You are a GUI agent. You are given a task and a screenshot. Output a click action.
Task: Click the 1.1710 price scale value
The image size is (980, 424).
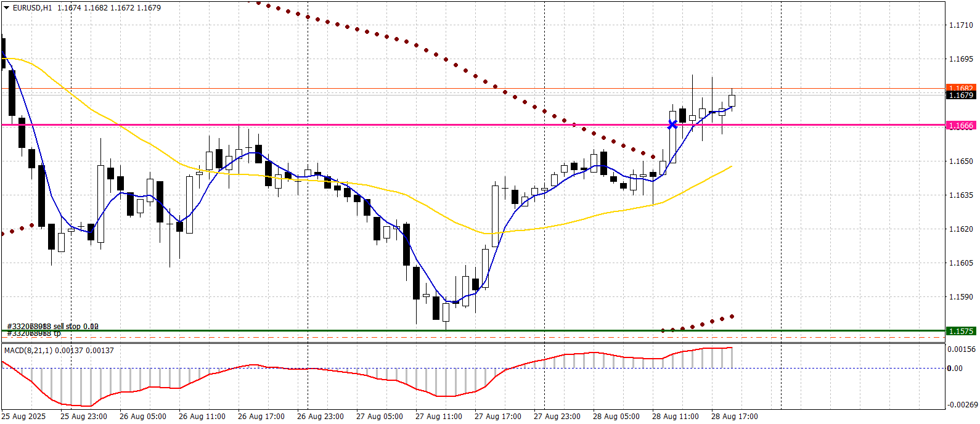[961, 25]
